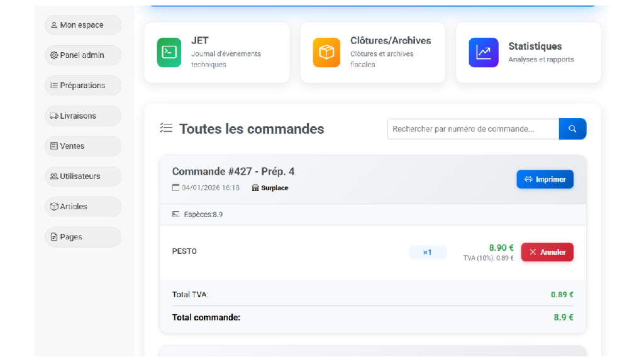Image resolution: width=644 pixels, height=362 pixels.
Task: Navigate to Livraisons
Action: [82, 116]
